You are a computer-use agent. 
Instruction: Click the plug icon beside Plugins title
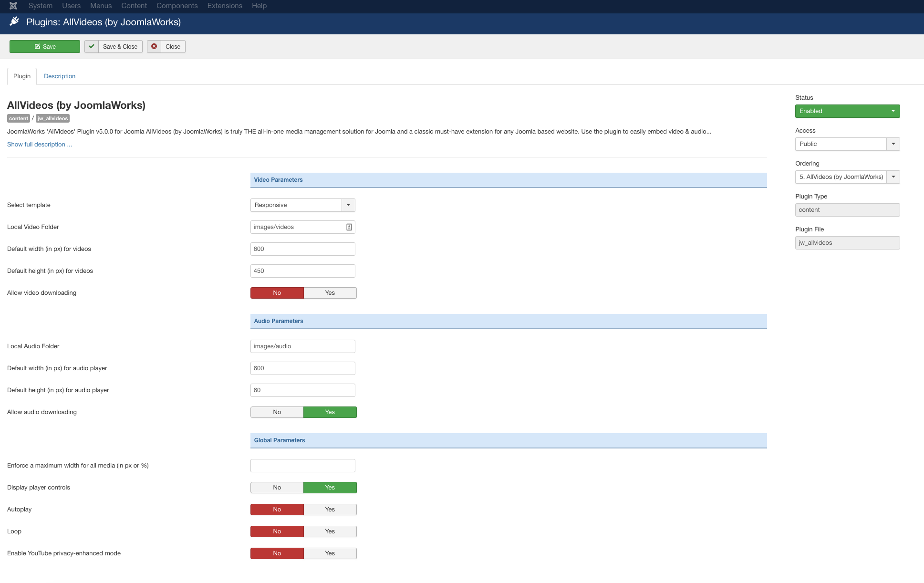pos(15,21)
